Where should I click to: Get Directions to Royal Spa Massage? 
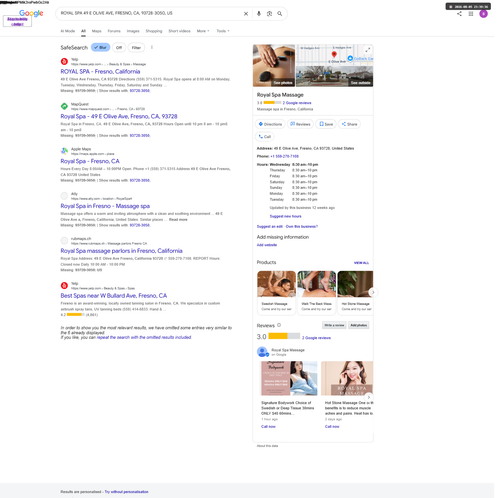pyautogui.click(x=270, y=124)
